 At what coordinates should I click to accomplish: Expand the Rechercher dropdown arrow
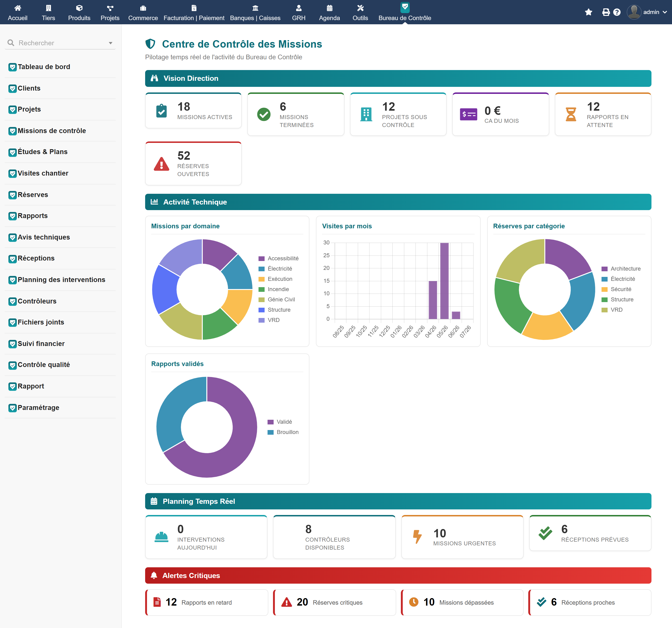(110, 43)
